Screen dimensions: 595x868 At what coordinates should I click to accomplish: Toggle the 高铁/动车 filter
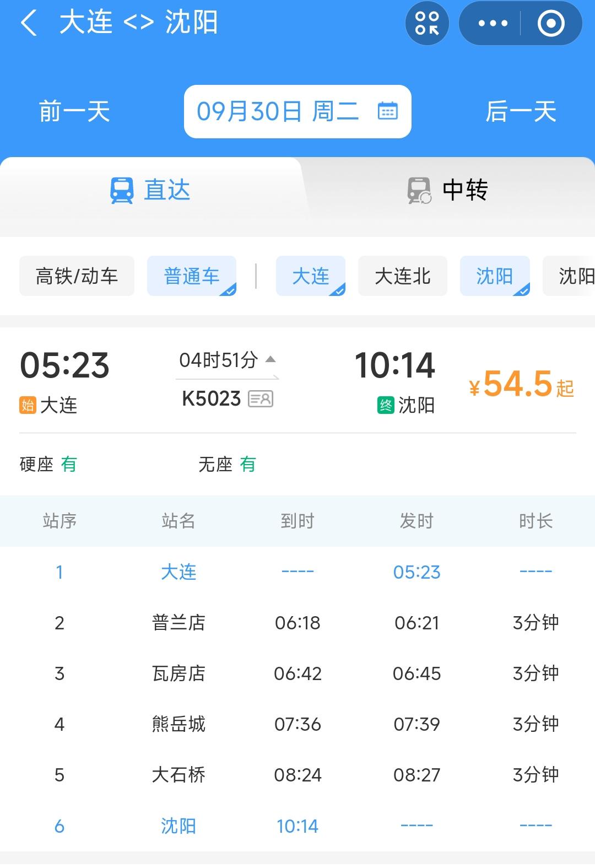tap(77, 276)
